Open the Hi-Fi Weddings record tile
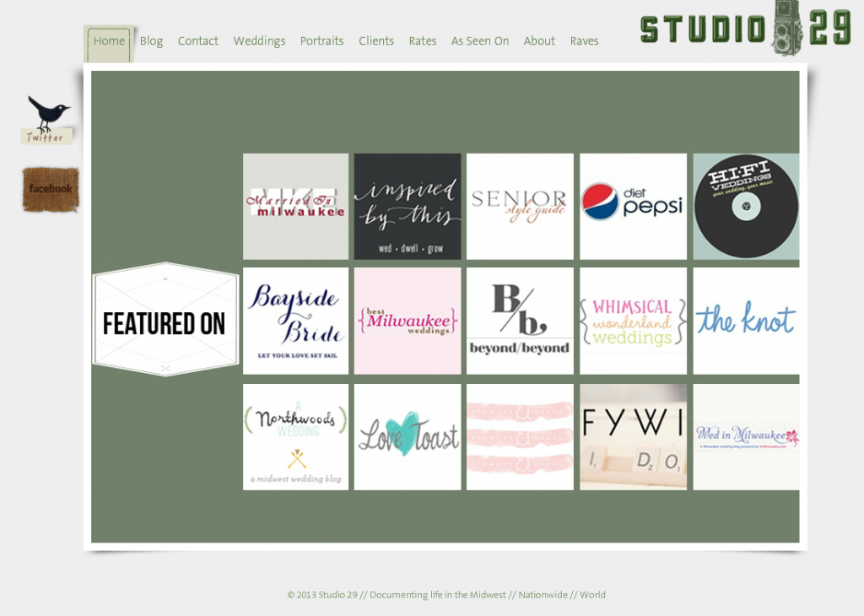The width and height of the screenshot is (864, 616). point(746,207)
